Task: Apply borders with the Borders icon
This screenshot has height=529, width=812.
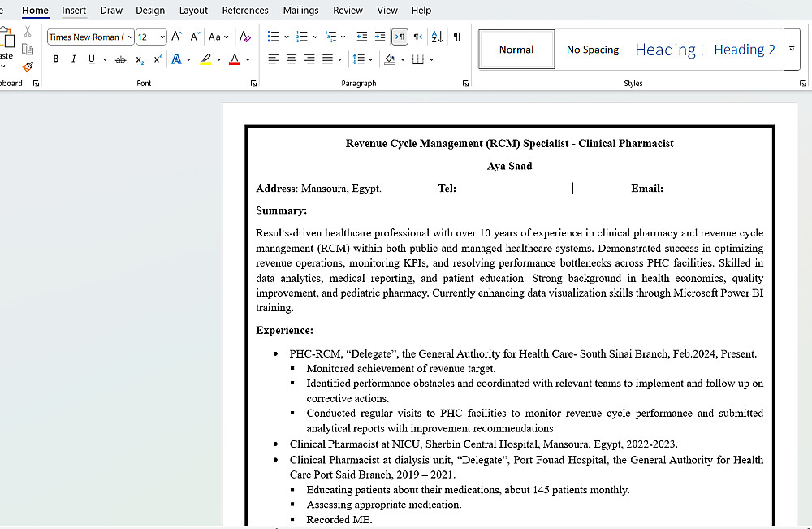Action: (x=418, y=59)
